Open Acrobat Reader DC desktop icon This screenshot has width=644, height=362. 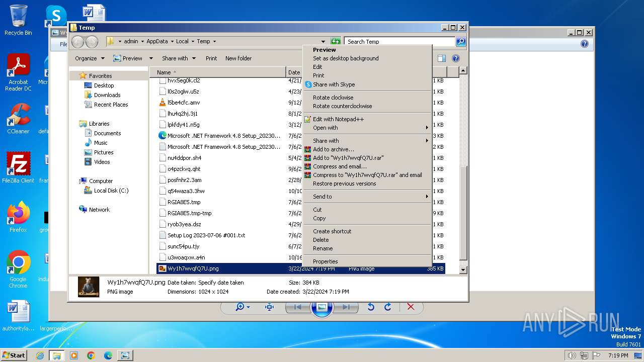[x=18, y=72]
